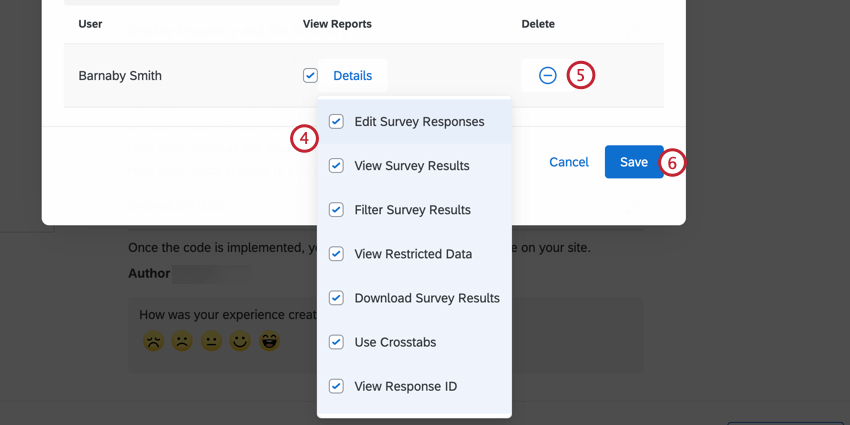Select the grinning face emoji rating
This screenshot has height=425, width=850.
pyautogui.click(x=269, y=341)
